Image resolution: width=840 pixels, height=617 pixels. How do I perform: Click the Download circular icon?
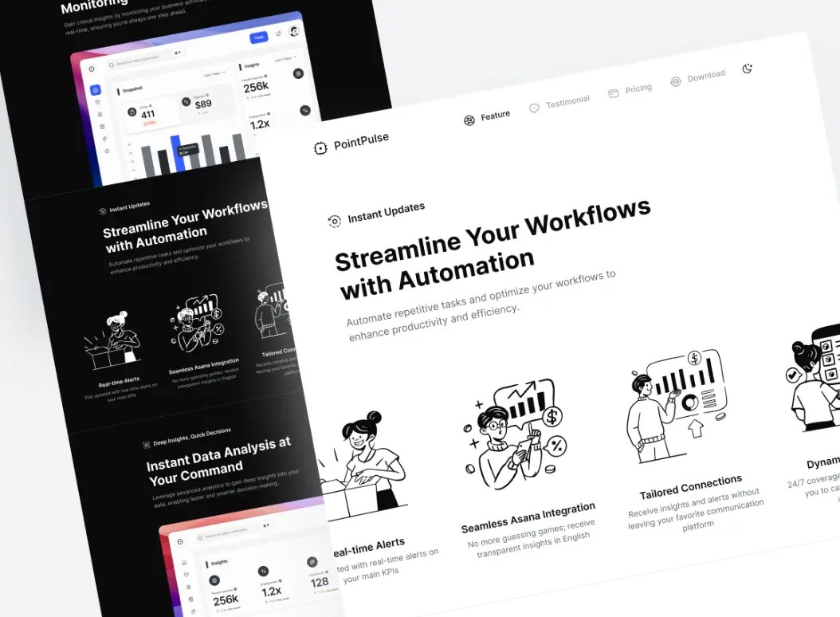pyautogui.click(x=676, y=81)
